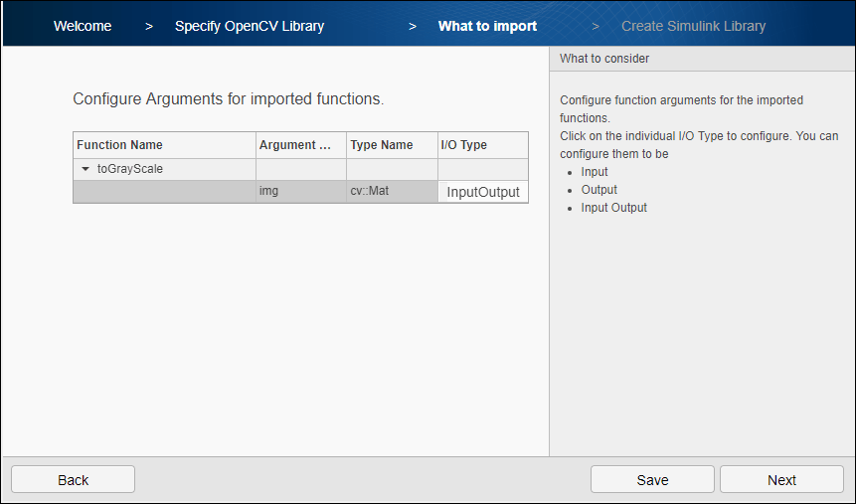Click the What to consider panel header
Image resolution: width=856 pixels, height=504 pixels.
[702, 59]
